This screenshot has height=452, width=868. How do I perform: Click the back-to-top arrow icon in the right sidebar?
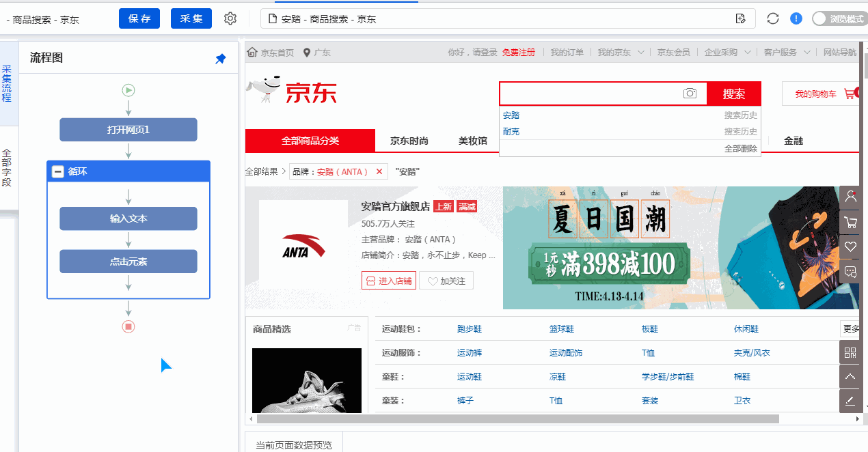[850, 376]
